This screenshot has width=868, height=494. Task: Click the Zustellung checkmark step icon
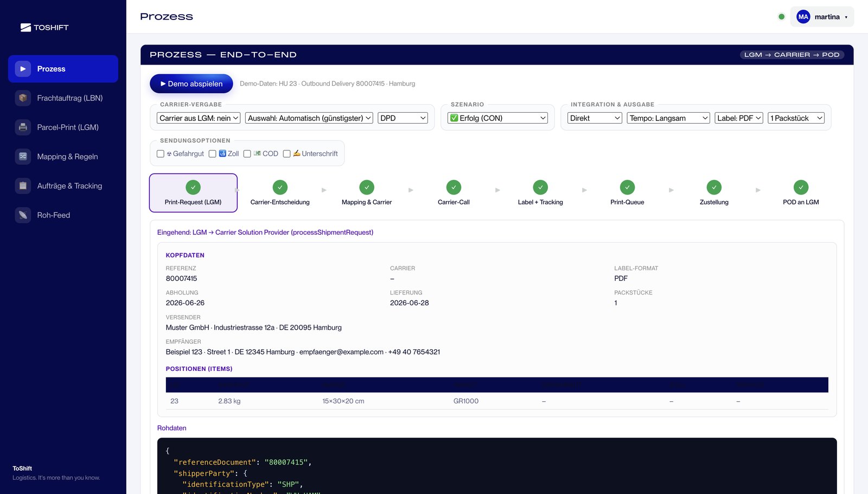(714, 187)
